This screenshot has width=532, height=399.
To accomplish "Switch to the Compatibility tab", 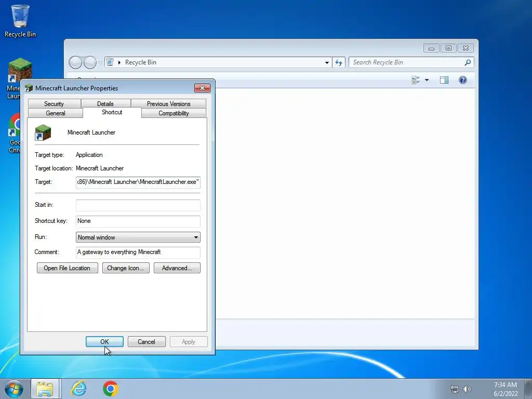I will click(174, 113).
